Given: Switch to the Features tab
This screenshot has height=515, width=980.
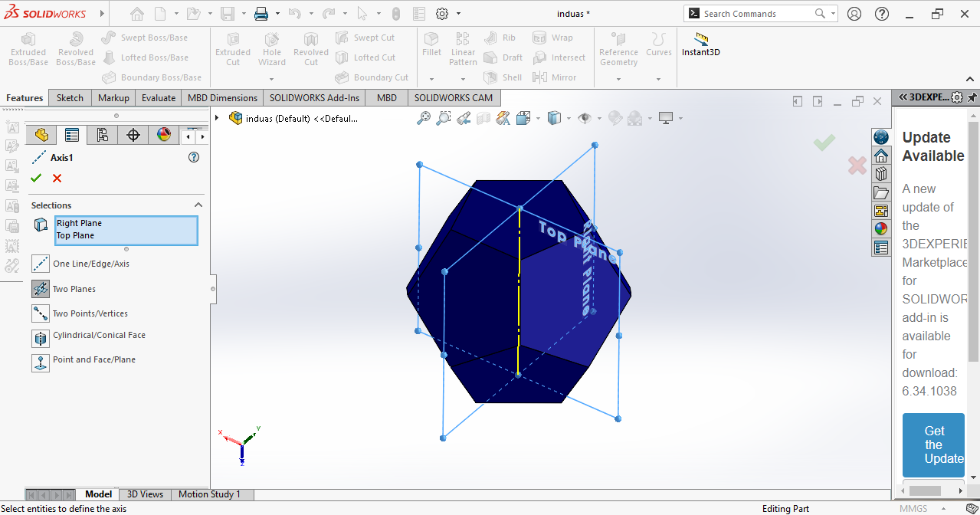Looking at the screenshot, I should 25,97.
